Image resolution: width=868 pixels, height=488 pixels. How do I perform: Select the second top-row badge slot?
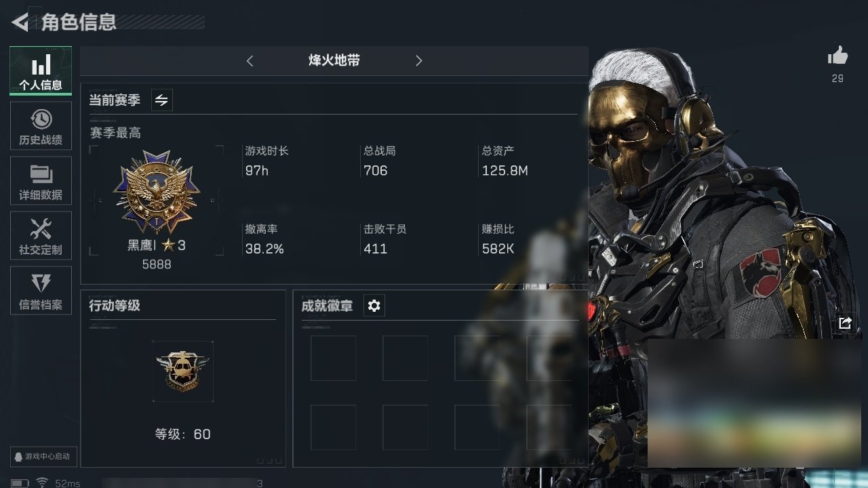[405, 358]
